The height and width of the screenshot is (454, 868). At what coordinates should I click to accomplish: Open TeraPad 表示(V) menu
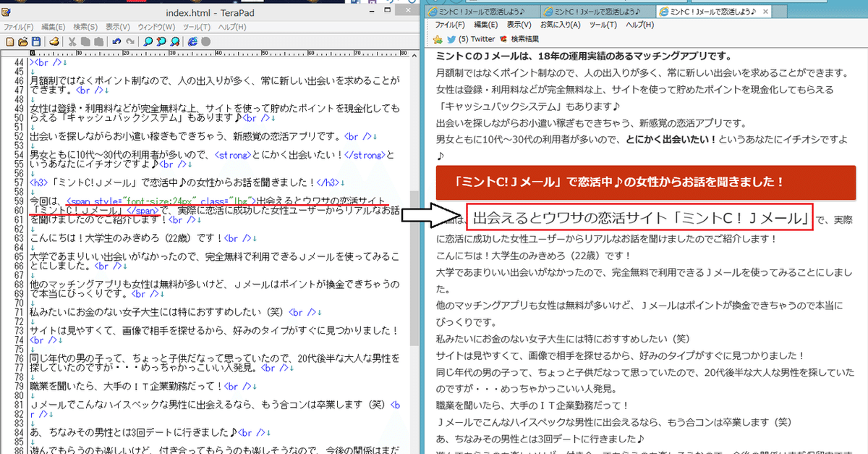pos(118,27)
